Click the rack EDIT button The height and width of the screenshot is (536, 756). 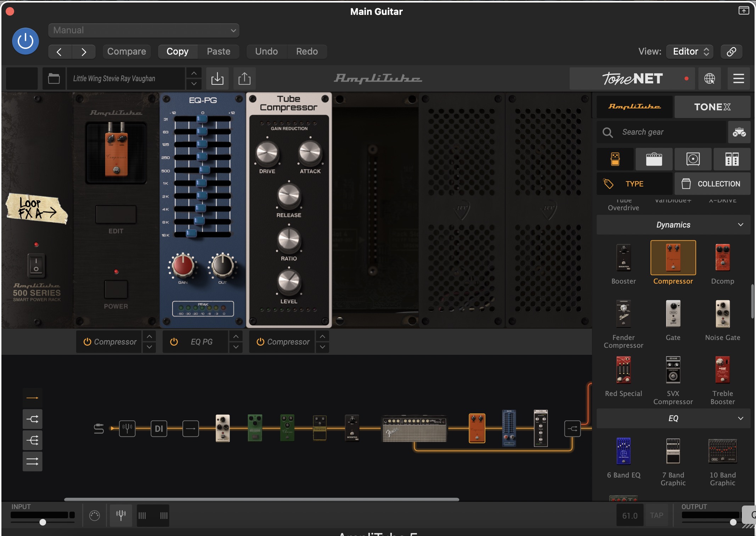(116, 214)
